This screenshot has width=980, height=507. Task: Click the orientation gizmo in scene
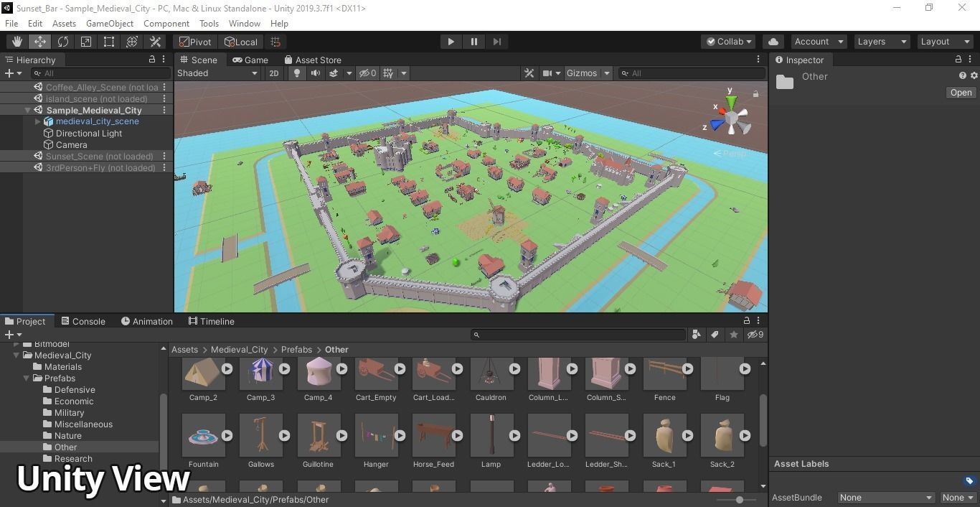731,116
